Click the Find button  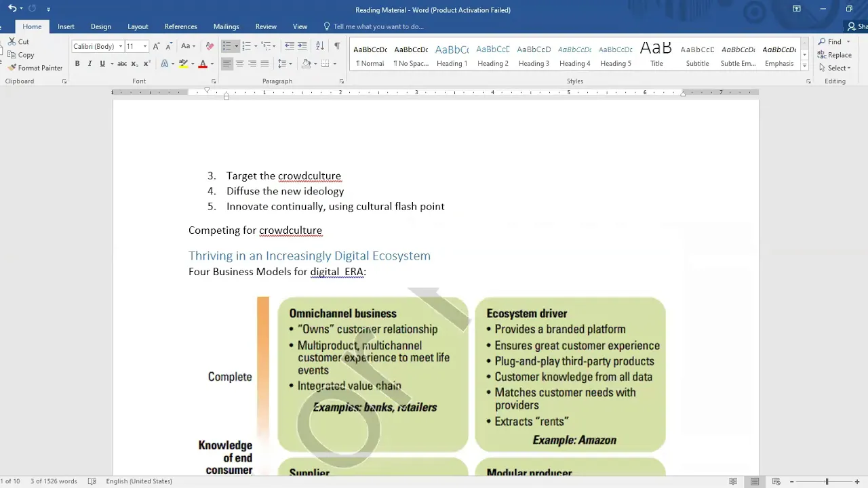tap(834, 41)
